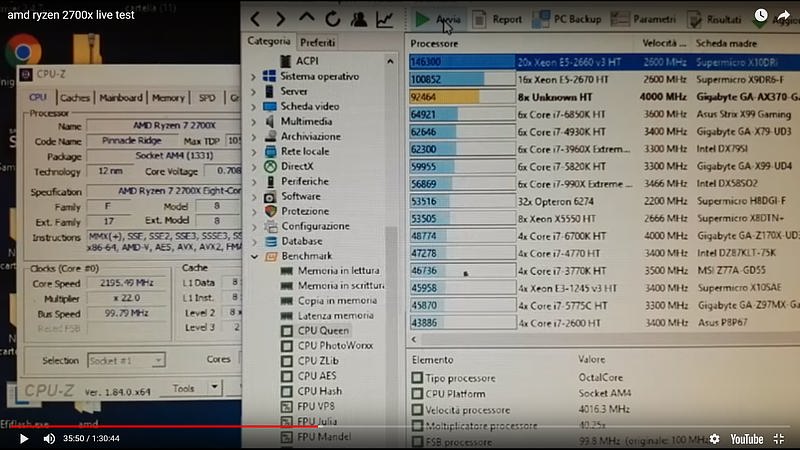The height and width of the screenshot is (450, 800).
Task: Expand the Server node
Action: (x=254, y=92)
